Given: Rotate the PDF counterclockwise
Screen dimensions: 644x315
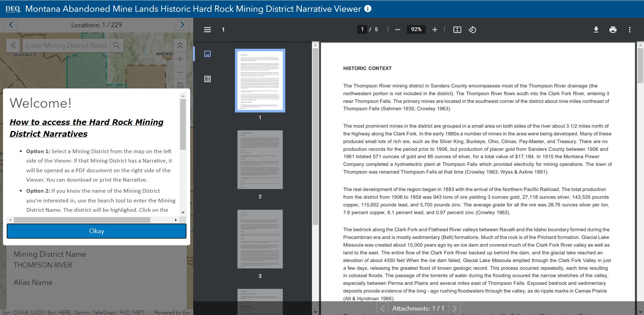Looking at the screenshot, I should point(472,29).
